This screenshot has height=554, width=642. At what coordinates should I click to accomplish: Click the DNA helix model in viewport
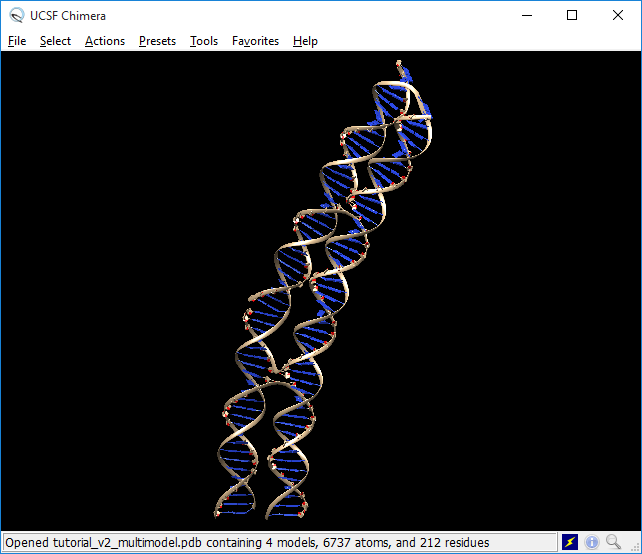[x=323, y=290]
